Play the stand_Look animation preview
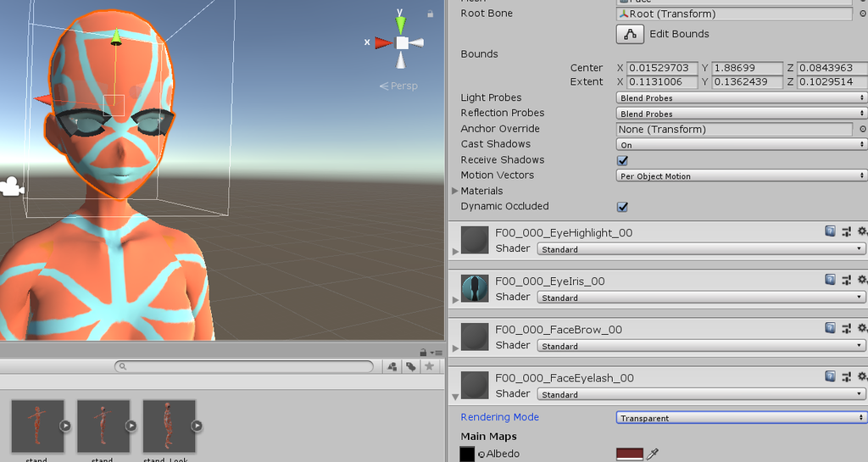The width and height of the screenshot is (868, 462). [197, 426]
